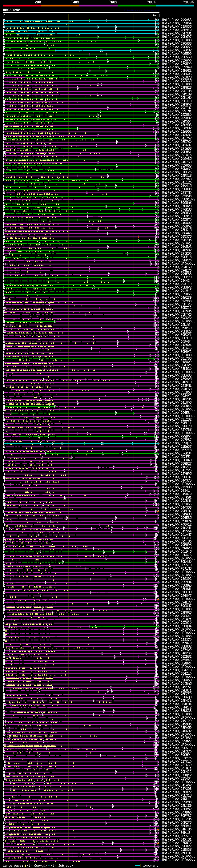Select the UniRef100_B9H7Q5 hit
This screenshot has height=868, width=197.
[177, 240]
